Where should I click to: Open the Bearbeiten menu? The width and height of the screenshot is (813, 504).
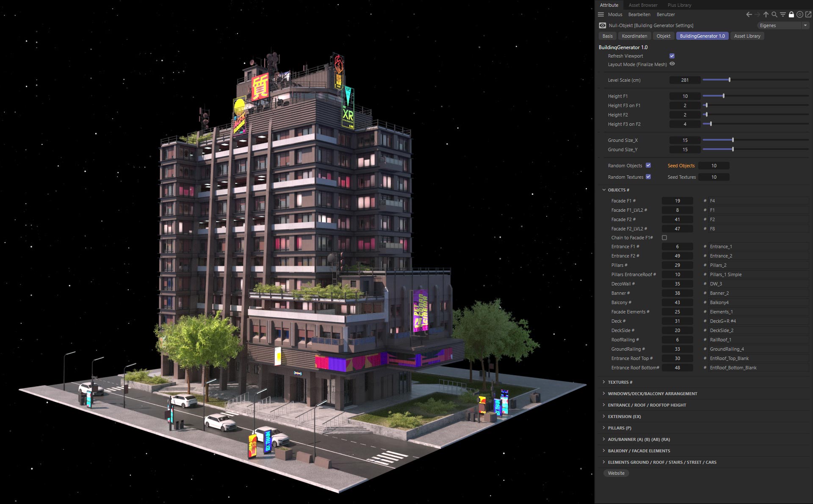tap(639, 14)
